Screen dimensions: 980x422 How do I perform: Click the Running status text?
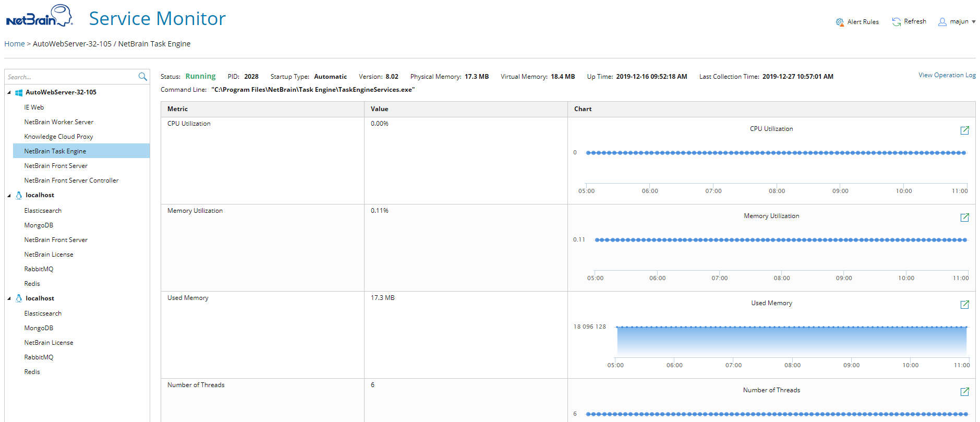click(x=200, y=76)
